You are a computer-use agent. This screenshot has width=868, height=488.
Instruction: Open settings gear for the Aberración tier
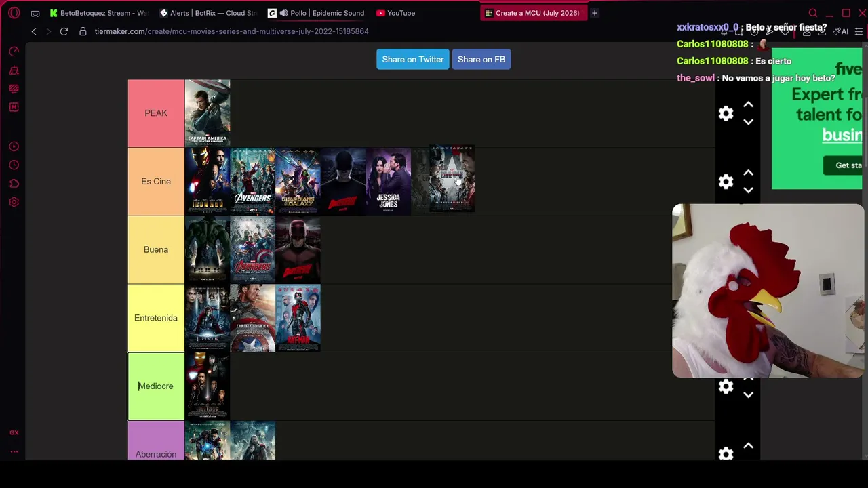(x=726, y=454)
